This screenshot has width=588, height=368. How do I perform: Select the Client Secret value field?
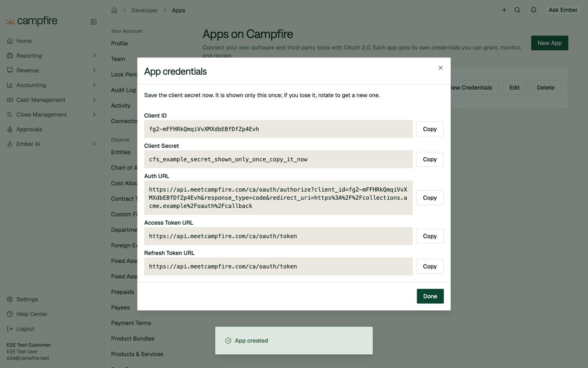[278, 159]
